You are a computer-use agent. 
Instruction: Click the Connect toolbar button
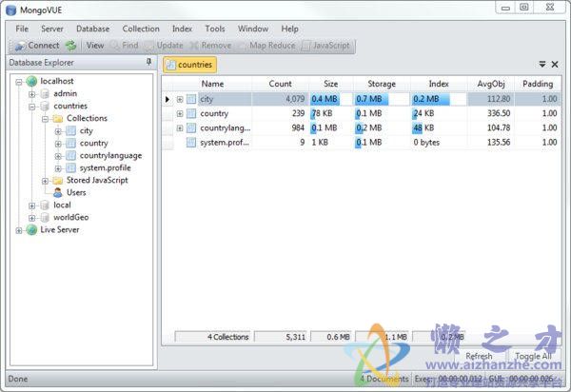37,46
